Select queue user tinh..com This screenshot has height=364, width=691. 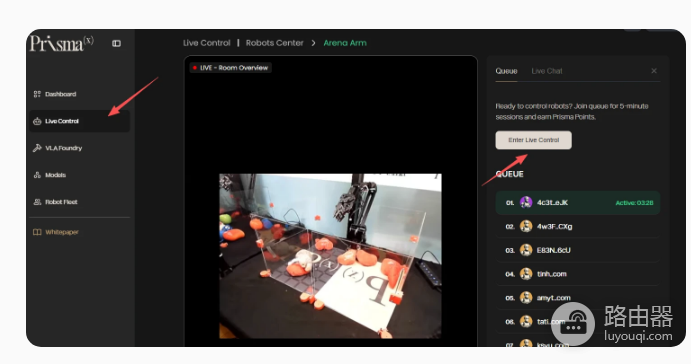click(578, 274)
